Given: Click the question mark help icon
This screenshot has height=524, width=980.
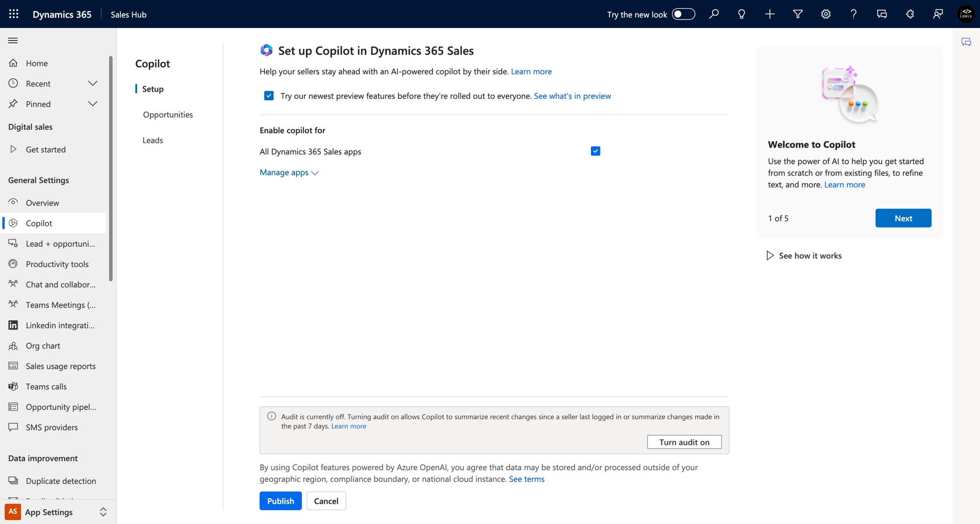Looking at the screenshot, I should pyautogui.click(x=854, y=14).
